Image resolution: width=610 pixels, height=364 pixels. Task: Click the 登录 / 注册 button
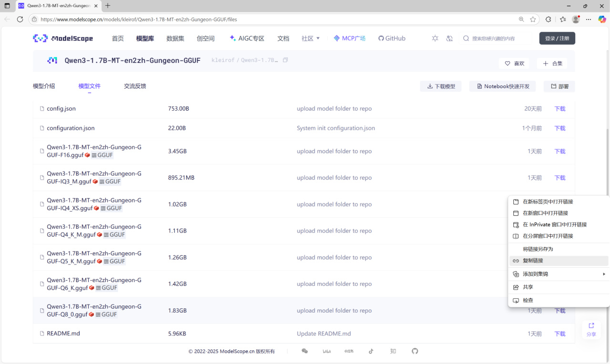[557, 39]
